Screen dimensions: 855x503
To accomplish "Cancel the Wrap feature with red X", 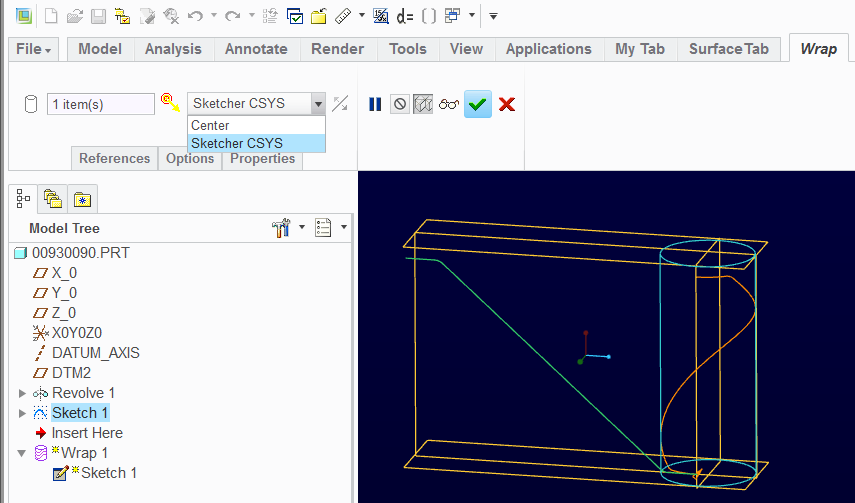I will point(507,104).
